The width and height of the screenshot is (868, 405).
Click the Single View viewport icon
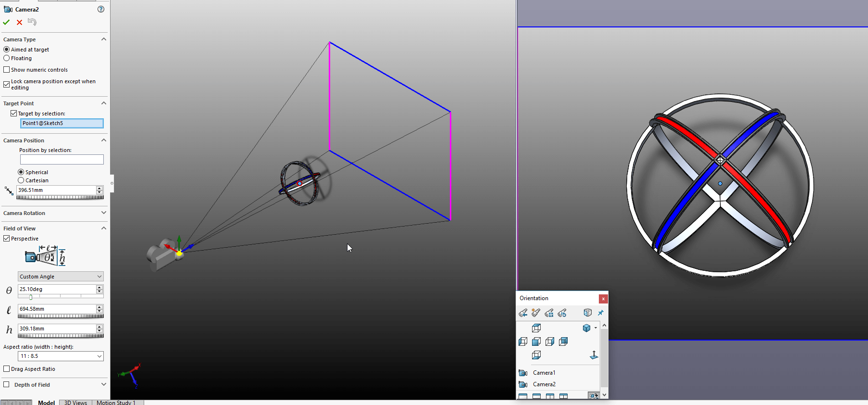coord(523,396)
